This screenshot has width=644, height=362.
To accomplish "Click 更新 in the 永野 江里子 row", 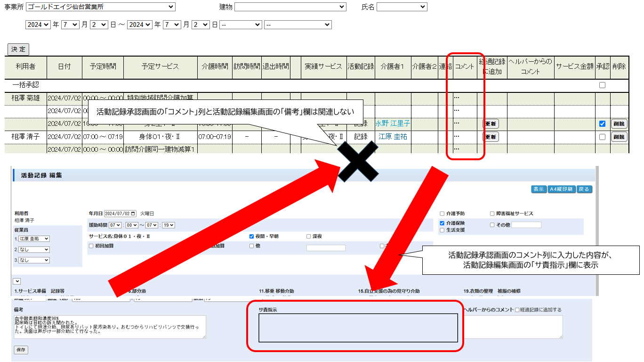I will [x=490, y=124].
